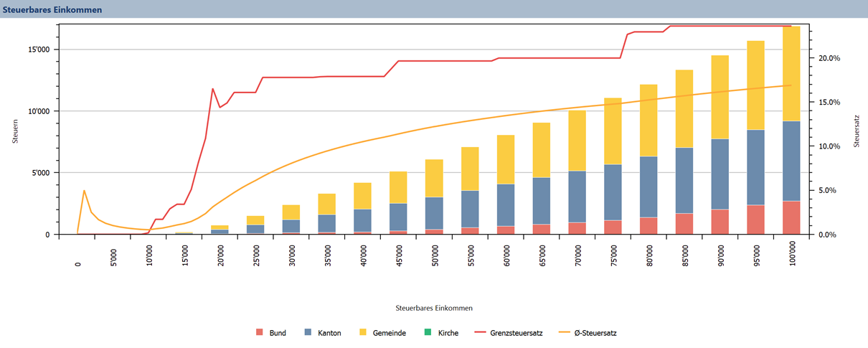Click the 0 x-axis tick label
This screenshot has width=868, height=348.
(x=77, y=264)
